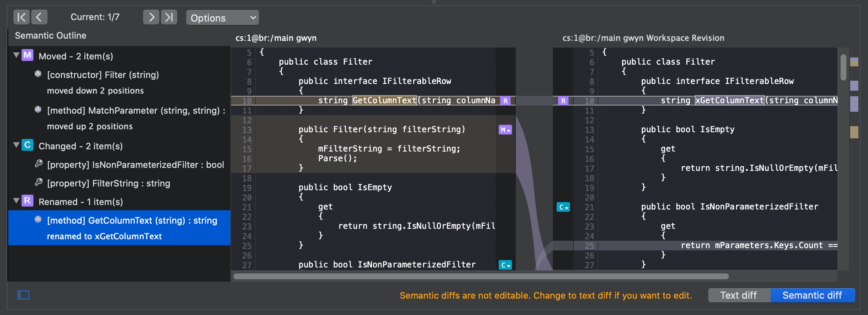Switch to Semantic diff mode
Image resolution: width=868 pixels, height=315 pixels.
tap(812, 295)
